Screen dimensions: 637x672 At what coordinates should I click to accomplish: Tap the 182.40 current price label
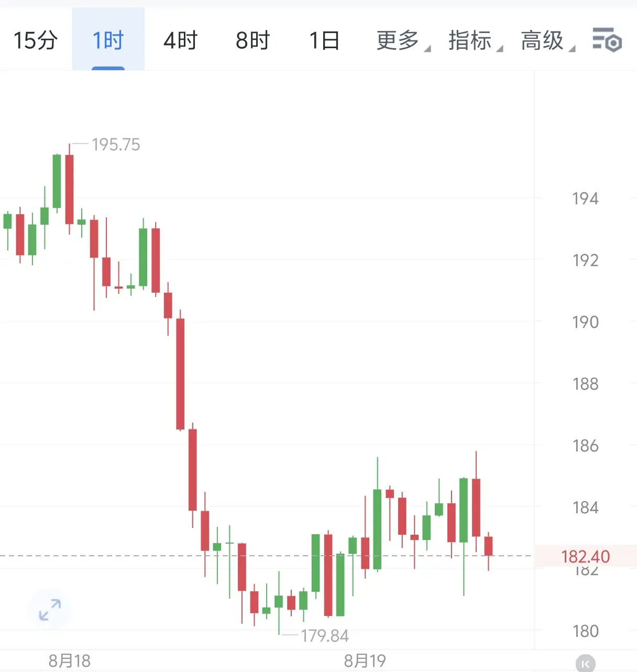click(585, 556)
